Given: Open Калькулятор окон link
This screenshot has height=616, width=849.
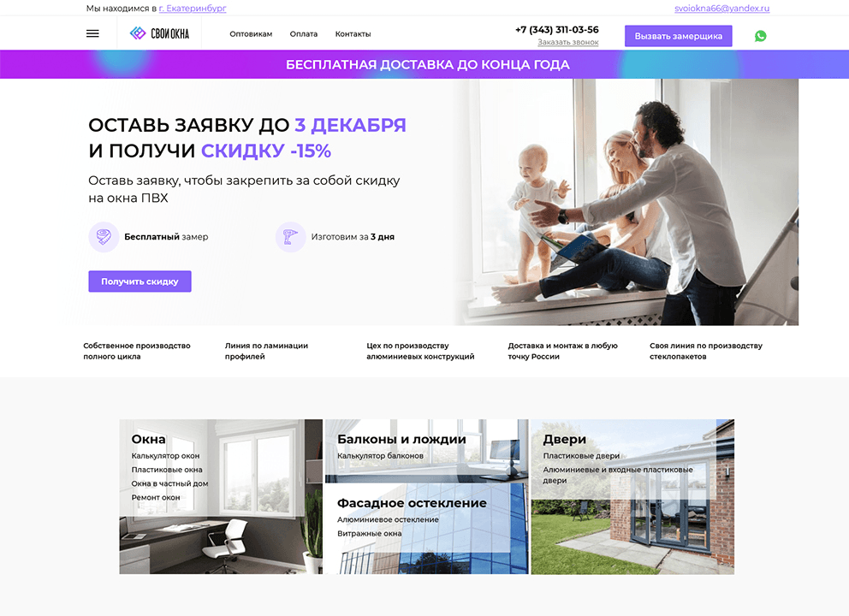Looking at the screenshot, I should 165,456.
